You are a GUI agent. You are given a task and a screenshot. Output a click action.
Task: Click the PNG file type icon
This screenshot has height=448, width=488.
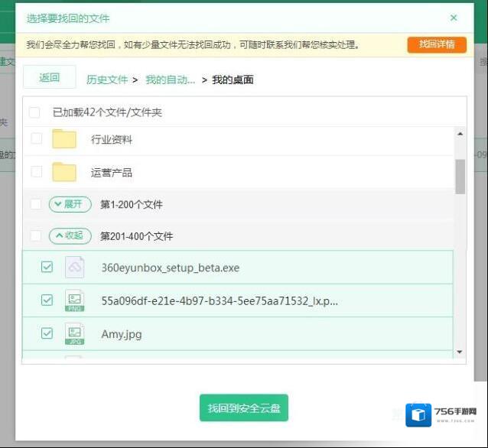point(74,300)
